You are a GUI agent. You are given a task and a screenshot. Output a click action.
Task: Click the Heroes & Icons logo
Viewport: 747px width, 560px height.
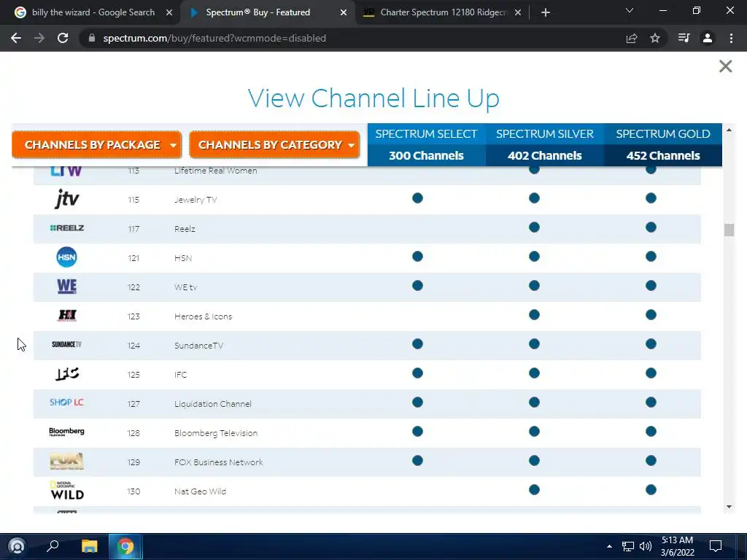[x=67, y=315]
